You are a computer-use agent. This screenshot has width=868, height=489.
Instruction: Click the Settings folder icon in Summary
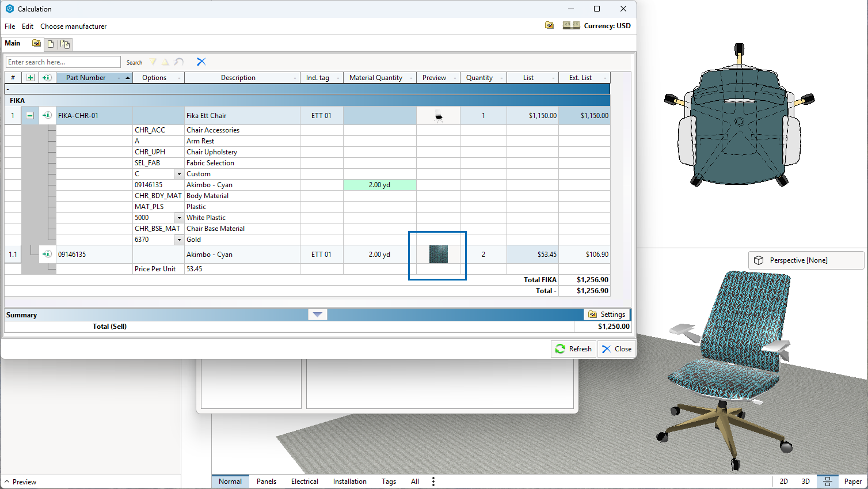pyautogui.click(x=592, y=314)
